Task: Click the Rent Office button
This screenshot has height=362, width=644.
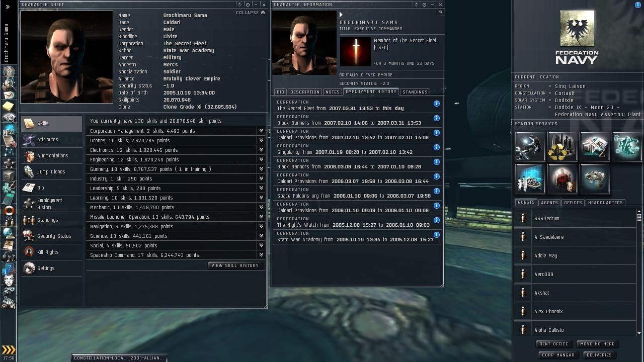Action: pos(553,344)
